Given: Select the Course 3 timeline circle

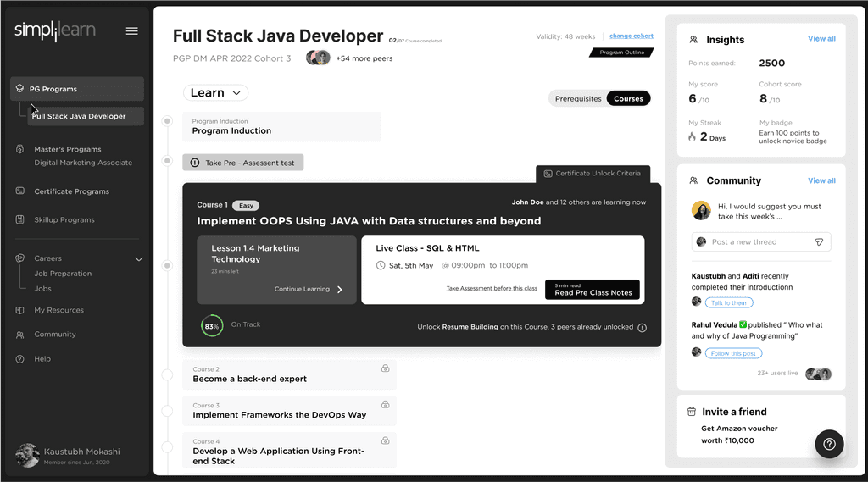Looking at the screenshot, I should 167,411.
